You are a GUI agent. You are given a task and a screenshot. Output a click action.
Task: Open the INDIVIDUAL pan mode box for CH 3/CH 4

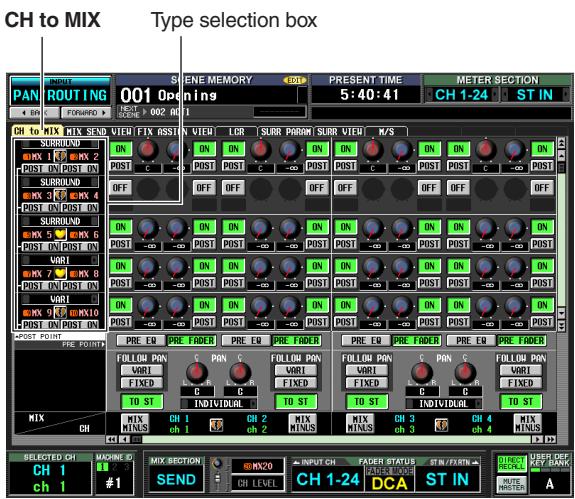(444, 404)
